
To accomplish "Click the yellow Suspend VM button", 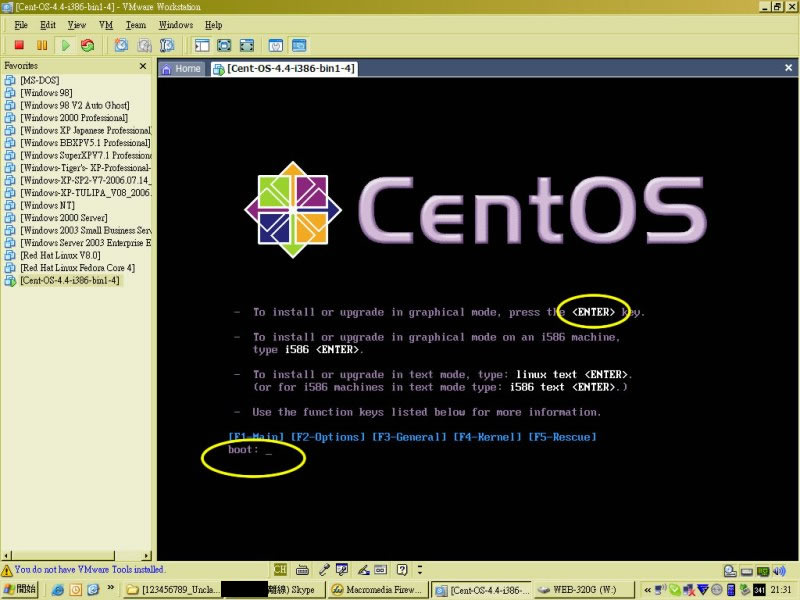I will 42,45.
